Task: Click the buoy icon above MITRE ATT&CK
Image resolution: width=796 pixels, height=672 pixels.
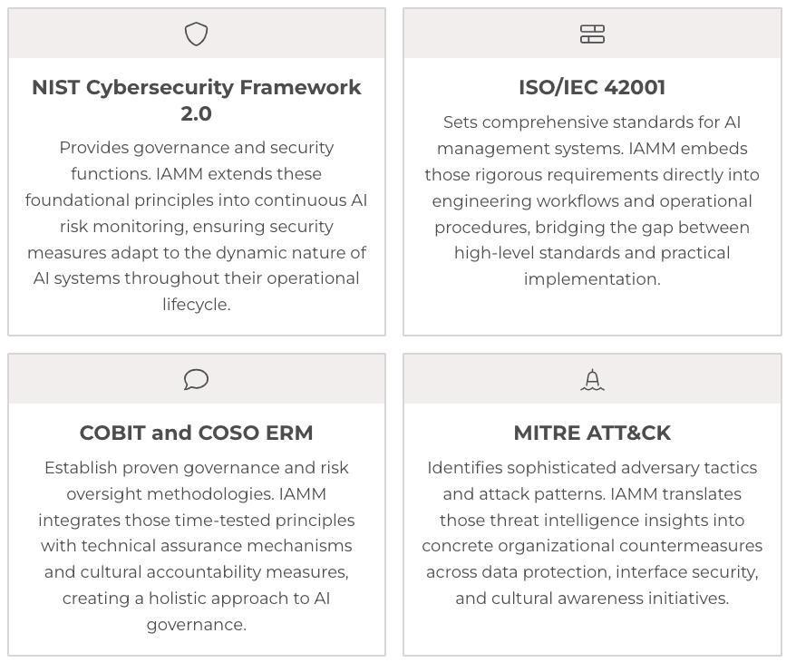Action: point(592,379)
